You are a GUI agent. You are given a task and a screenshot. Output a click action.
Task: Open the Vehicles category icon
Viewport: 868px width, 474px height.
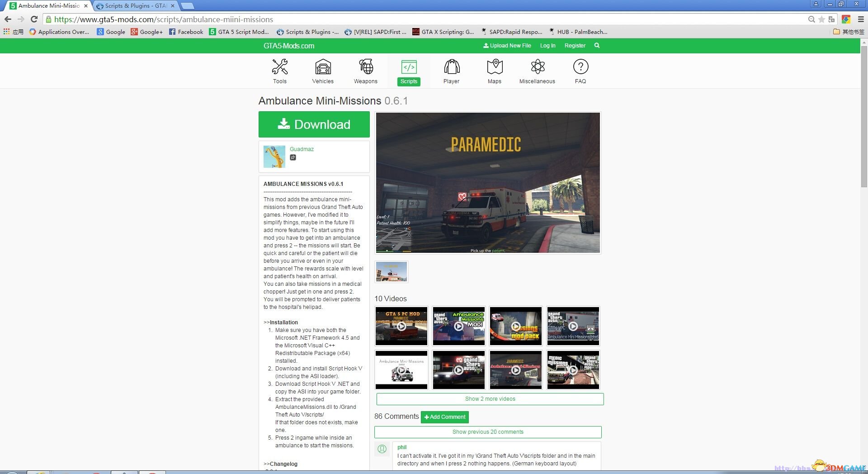tap(323, 67)
